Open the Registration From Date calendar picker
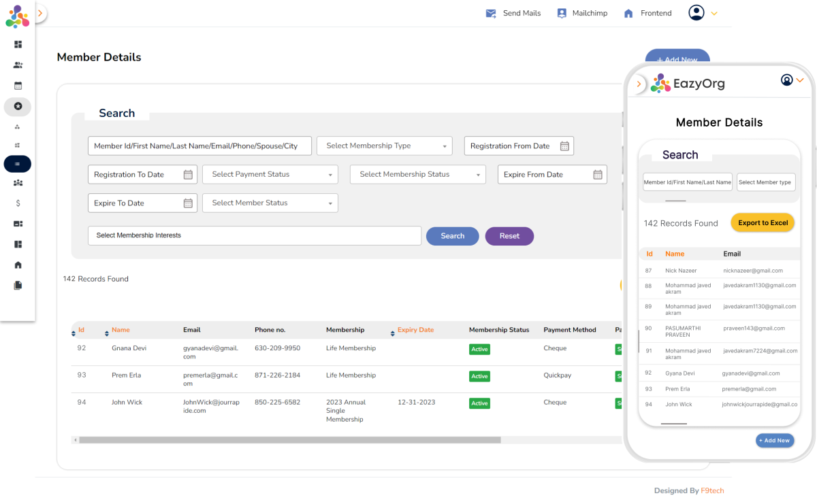Viewport: 817px width, 504px height. [x=564, y=146]
